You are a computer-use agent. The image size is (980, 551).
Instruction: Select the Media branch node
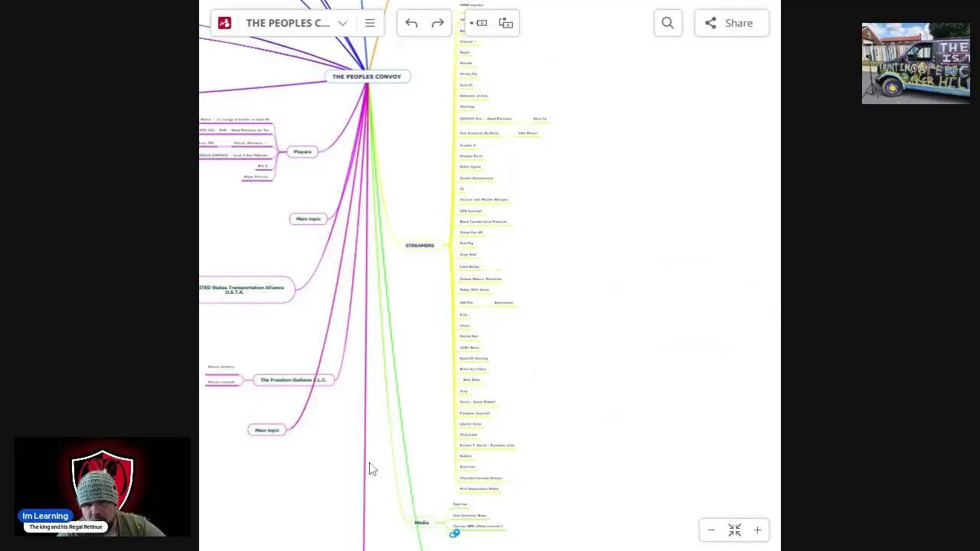click(421, 523)
